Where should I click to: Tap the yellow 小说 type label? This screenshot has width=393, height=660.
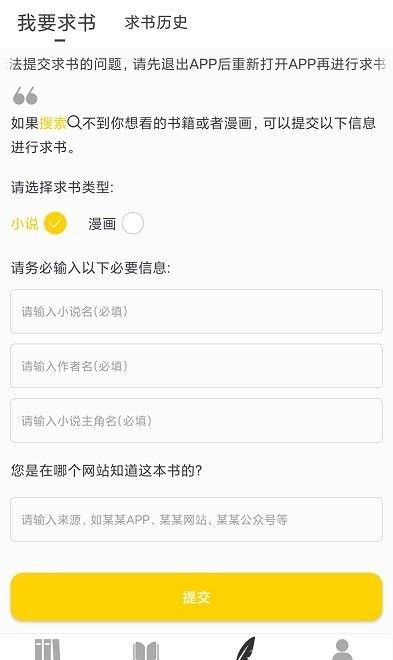pyautogui.click(x=25, y=224)
